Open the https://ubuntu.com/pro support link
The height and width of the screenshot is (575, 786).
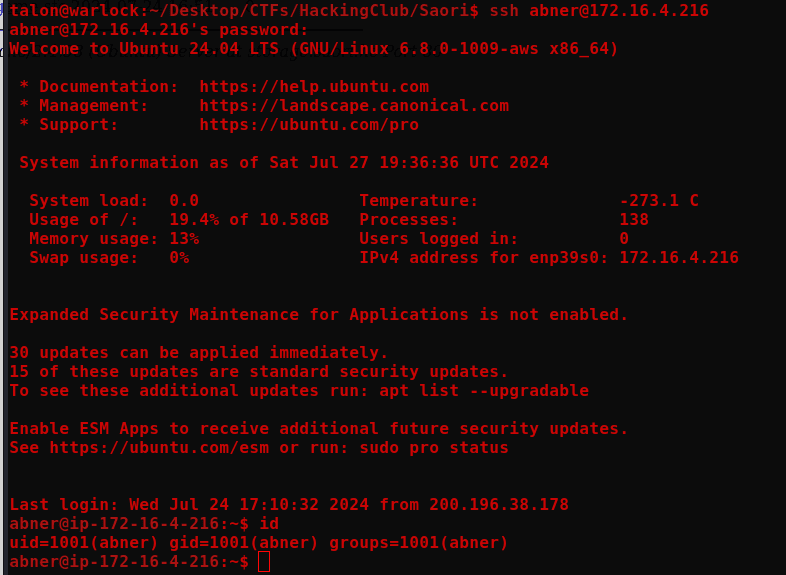(309, 125)
